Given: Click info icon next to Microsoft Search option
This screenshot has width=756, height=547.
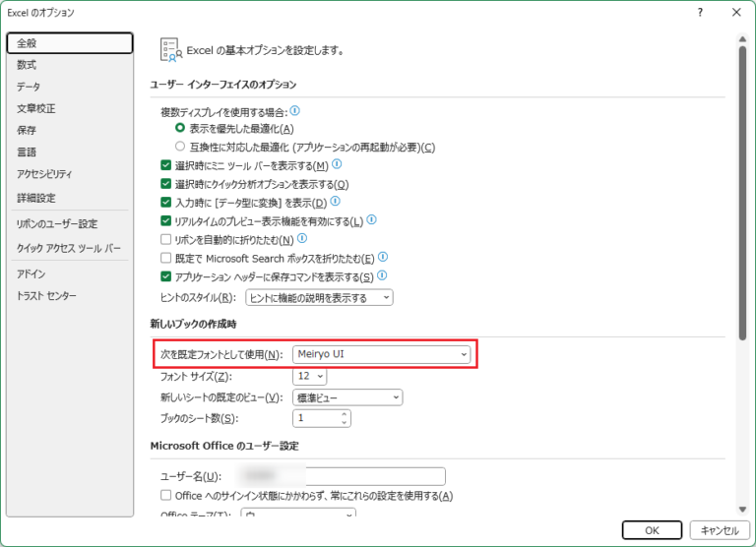Looking at the screenshot, I should pos(383,257).
